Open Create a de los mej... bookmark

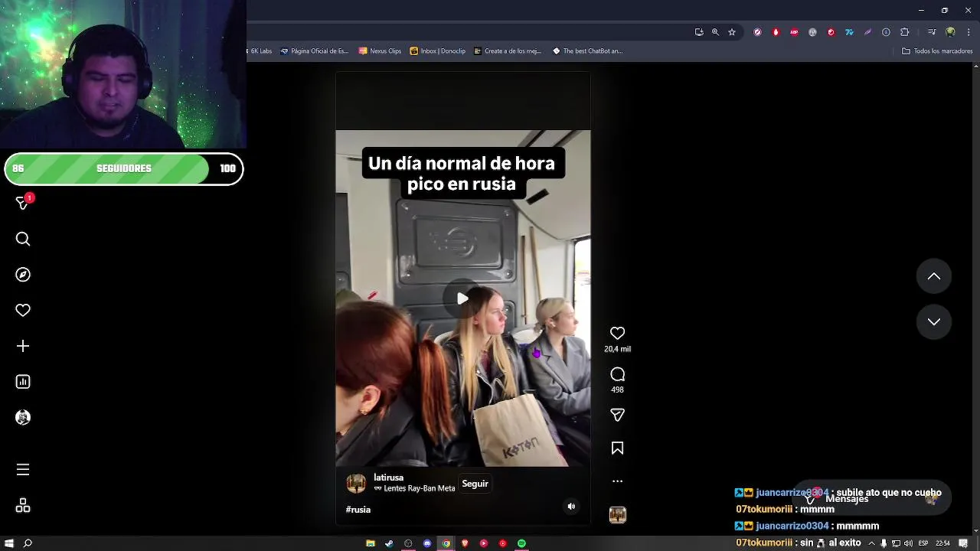[x=507, y=51]
